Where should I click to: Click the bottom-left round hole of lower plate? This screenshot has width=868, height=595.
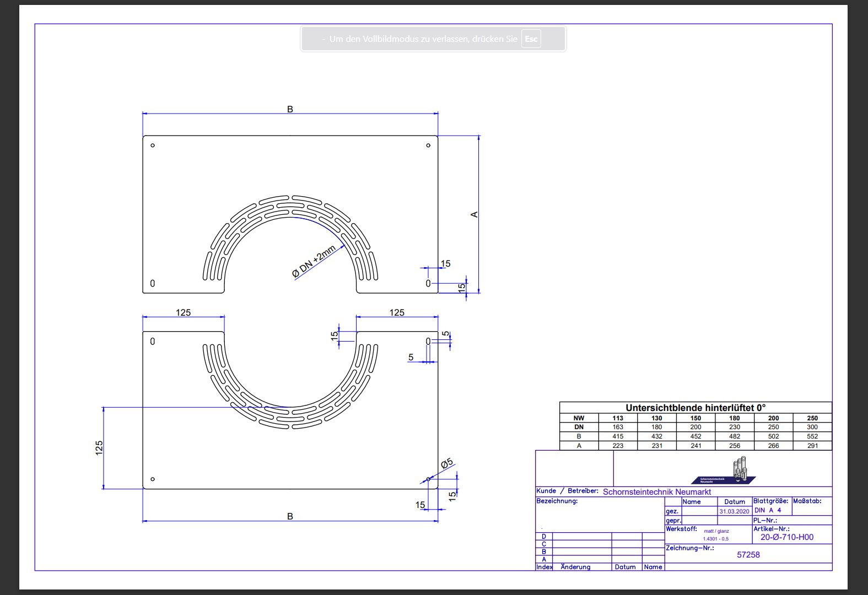pyautogui.click(x=153, y=479)
